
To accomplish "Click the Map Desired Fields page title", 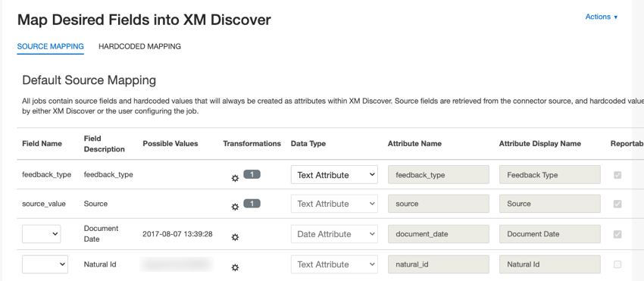I will pos(144,20).
